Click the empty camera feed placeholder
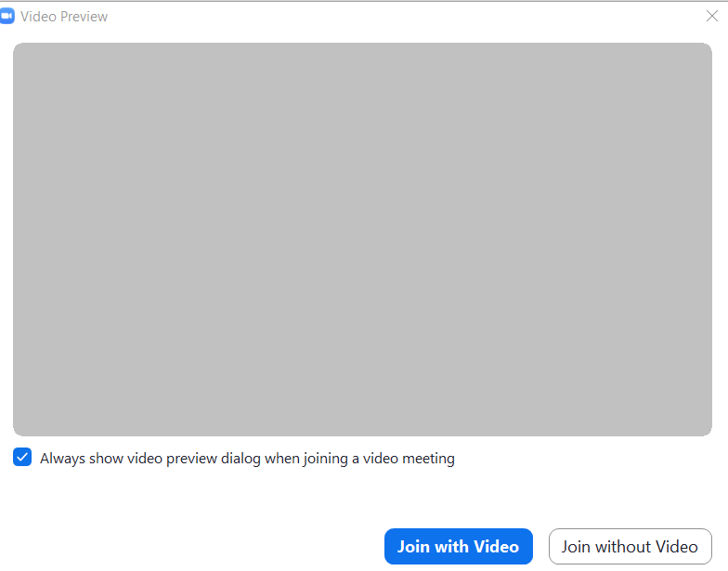 tap(362, 239)
